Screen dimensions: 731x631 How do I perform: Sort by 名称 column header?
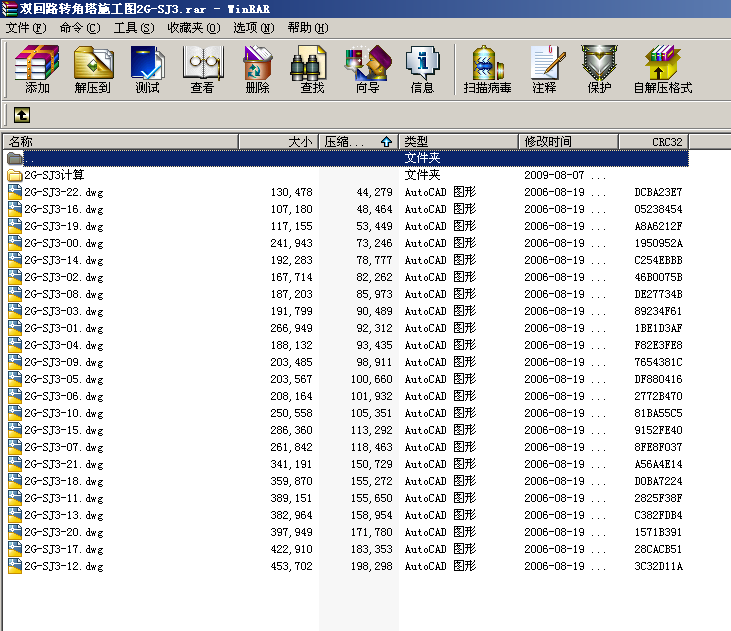pyautogui.click(x=121, y=141)
